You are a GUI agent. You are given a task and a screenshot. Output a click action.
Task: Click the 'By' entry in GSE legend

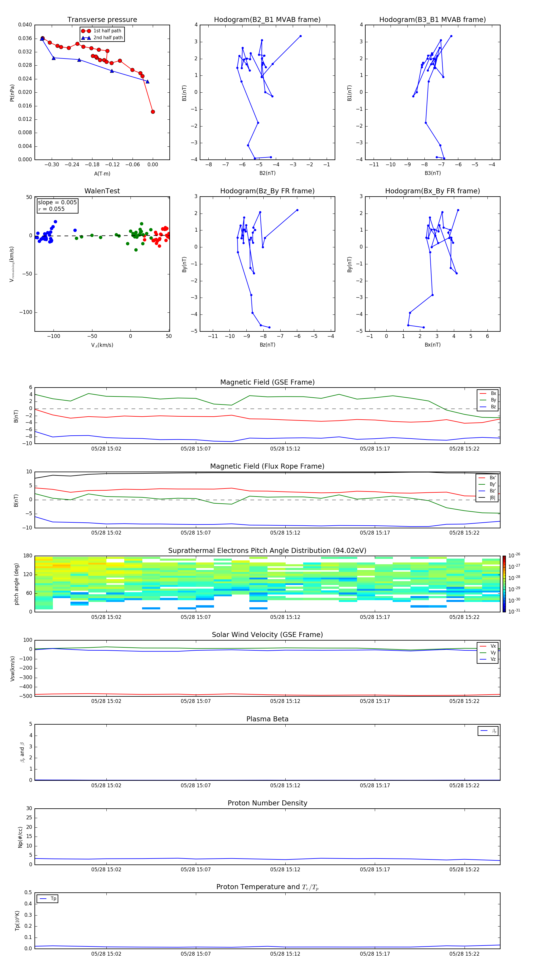tap(488, 400)
